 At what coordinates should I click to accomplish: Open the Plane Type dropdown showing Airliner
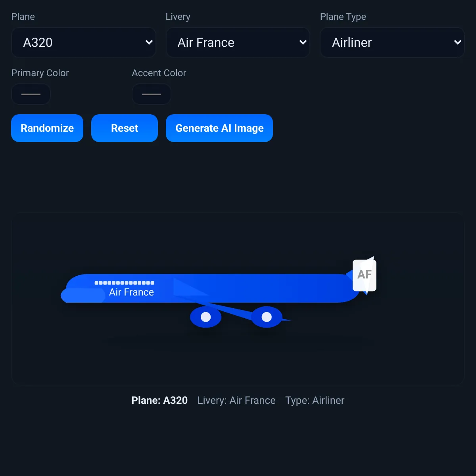pyautogui.click(x=392, y=42)
